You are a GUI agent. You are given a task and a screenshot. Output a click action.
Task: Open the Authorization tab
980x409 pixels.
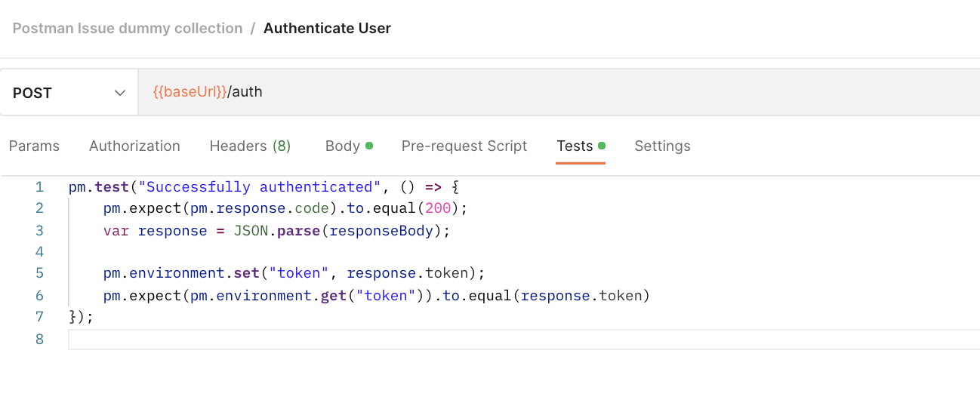pos(134,146)
